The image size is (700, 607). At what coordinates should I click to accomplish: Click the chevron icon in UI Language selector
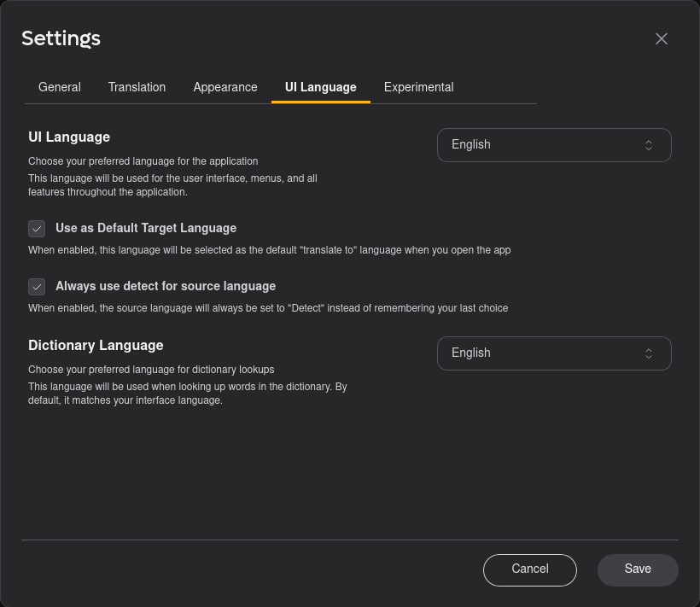click(649, 145)
